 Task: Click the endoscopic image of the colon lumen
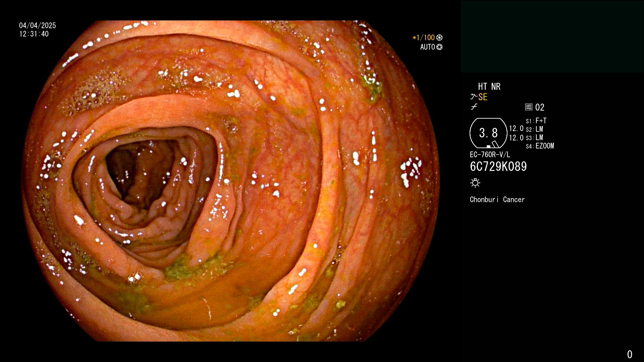point(231,181)
